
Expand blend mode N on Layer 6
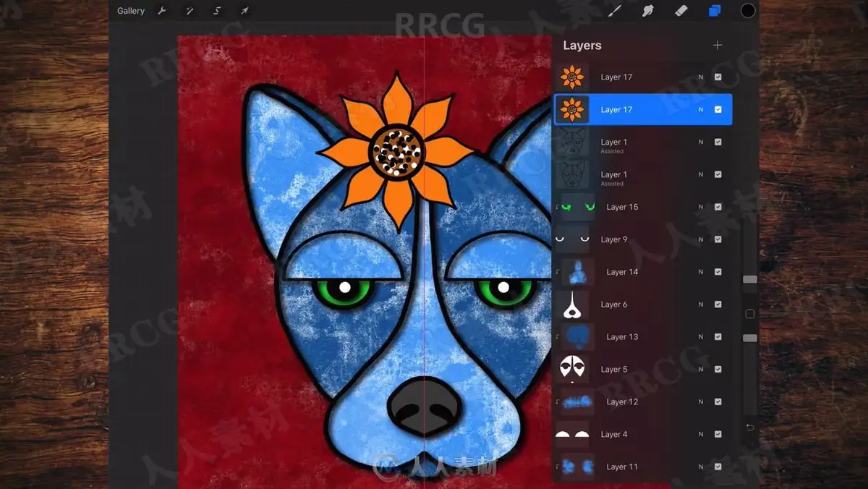pos(701,305)
